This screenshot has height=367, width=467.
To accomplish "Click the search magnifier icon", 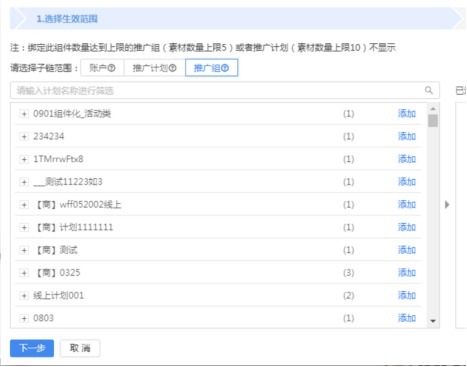I will (429, 90).
